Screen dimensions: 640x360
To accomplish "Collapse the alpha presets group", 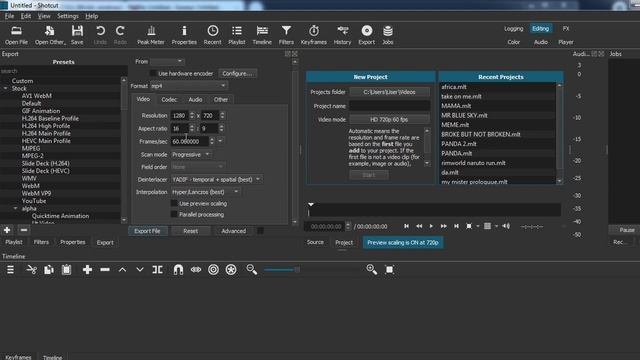I will tap(16, 209).
